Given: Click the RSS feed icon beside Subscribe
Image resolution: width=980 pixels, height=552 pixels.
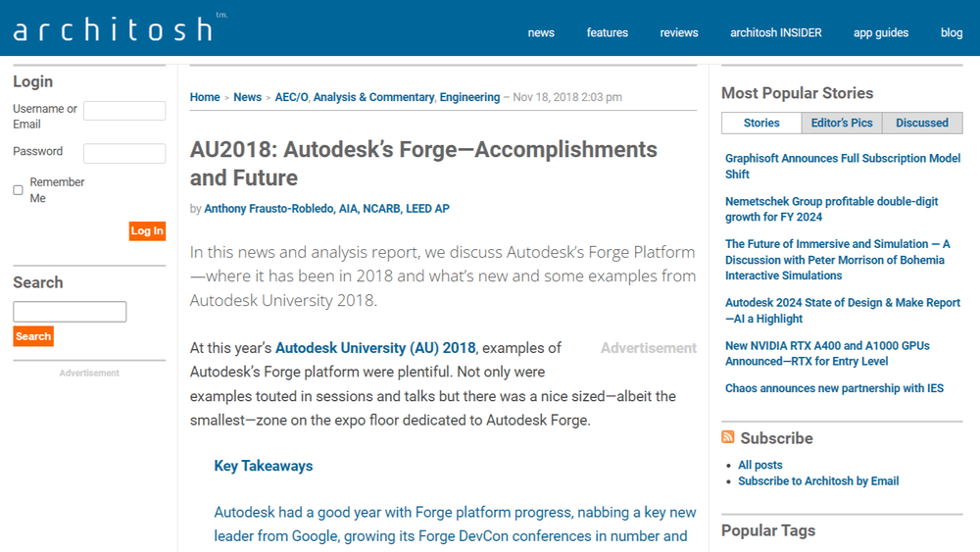Looking at the screenshot, I should 727,437.
